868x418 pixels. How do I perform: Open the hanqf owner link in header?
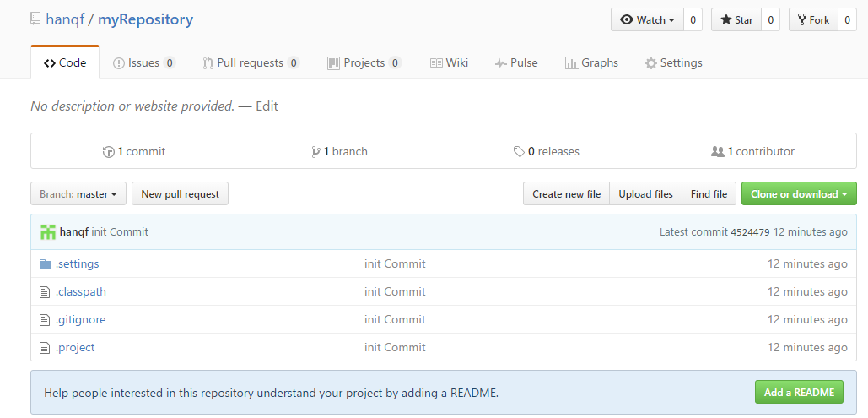65,19
